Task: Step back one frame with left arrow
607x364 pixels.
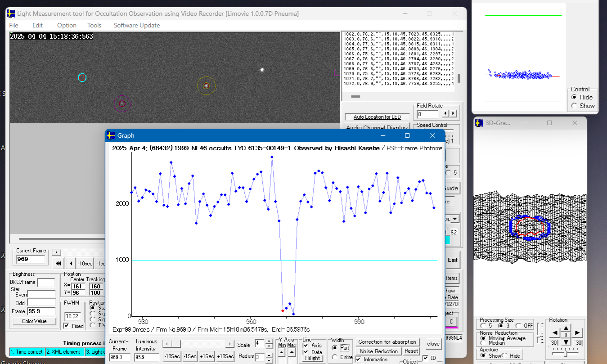Action: click(x=71, y=263)
